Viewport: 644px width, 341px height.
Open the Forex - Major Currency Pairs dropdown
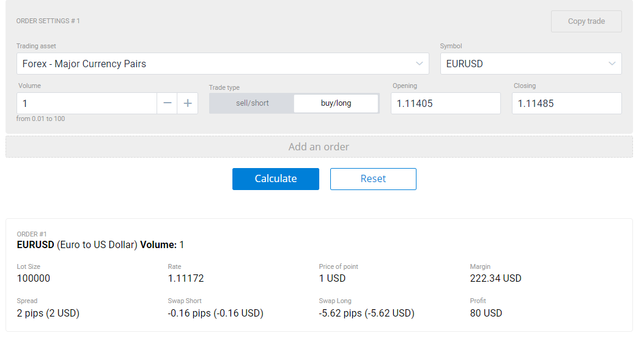[x=214, y=64]
